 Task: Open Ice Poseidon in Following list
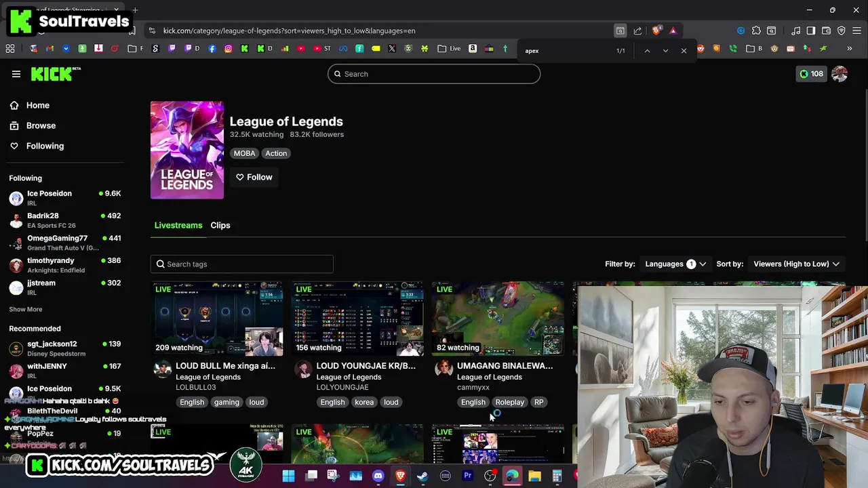(65, 198)
